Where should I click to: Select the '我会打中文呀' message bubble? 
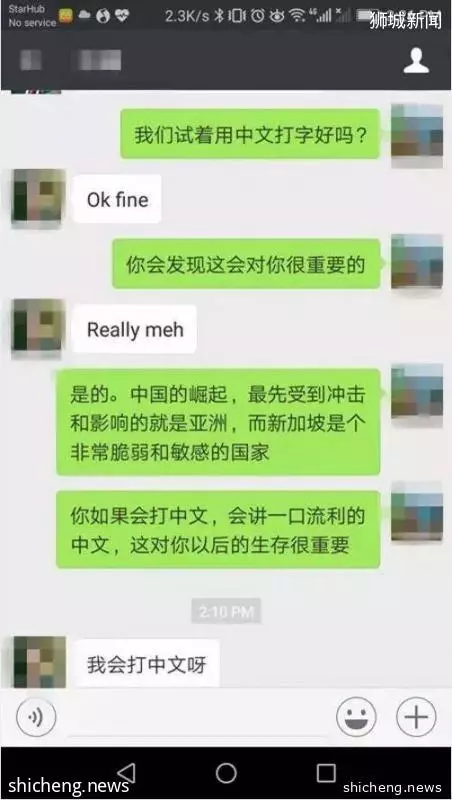(145, 664)
